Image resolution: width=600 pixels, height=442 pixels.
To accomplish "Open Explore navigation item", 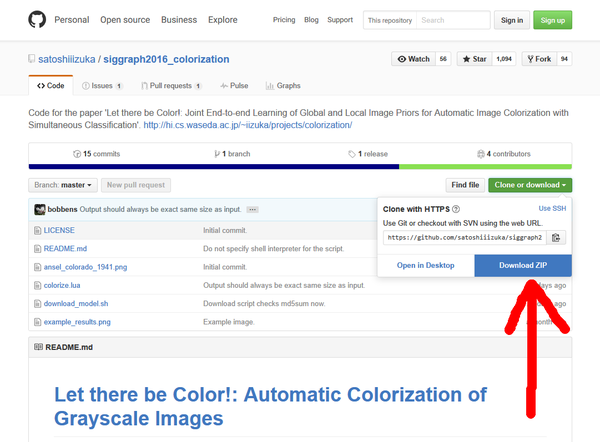I will click(223, 20).
